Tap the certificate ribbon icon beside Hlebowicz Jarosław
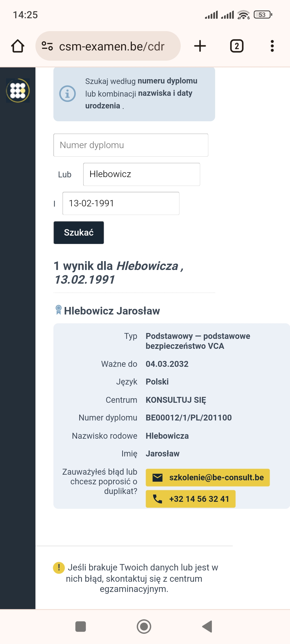 point(58,310)
